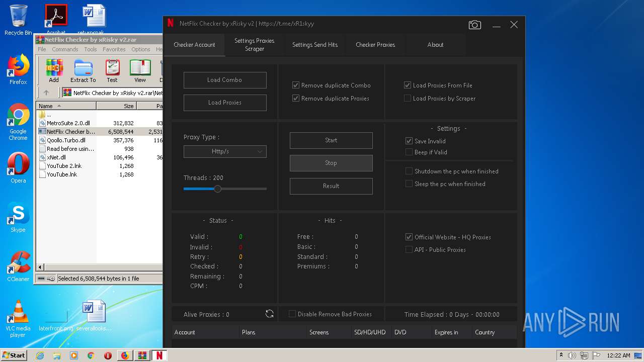The height and width of the screenshot is (362, 644).
Task: Click the Load Combo button
Action: pos(225,80)
